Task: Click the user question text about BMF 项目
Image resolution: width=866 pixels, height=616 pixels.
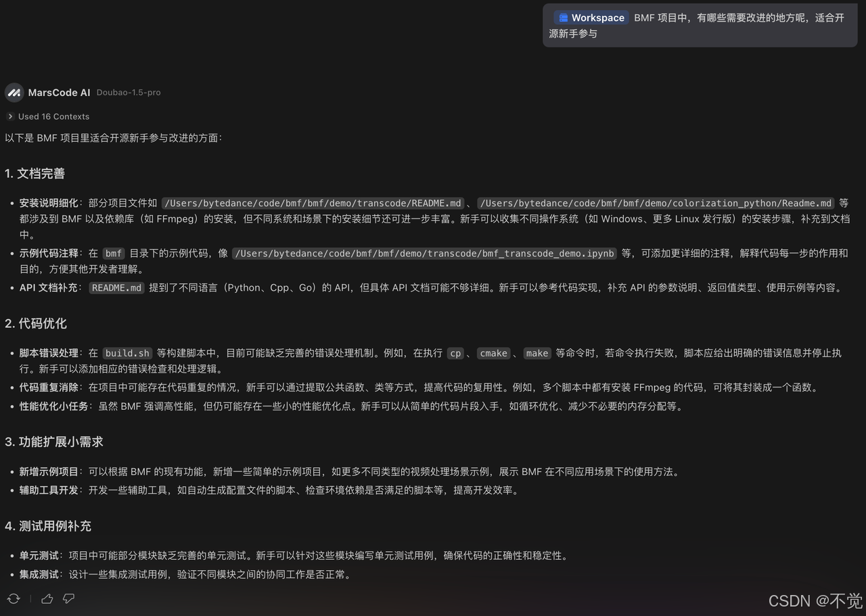Action: [697, 25]
